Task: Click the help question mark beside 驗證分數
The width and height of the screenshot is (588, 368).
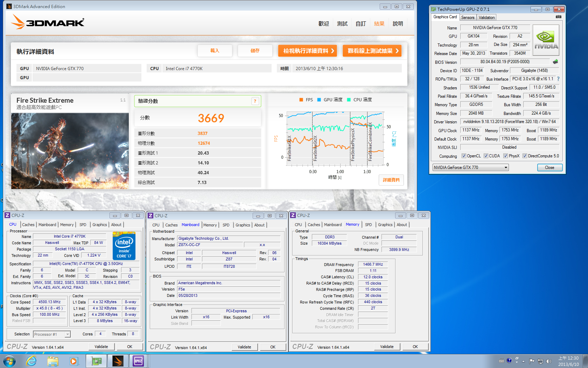Action: (255, 101)
